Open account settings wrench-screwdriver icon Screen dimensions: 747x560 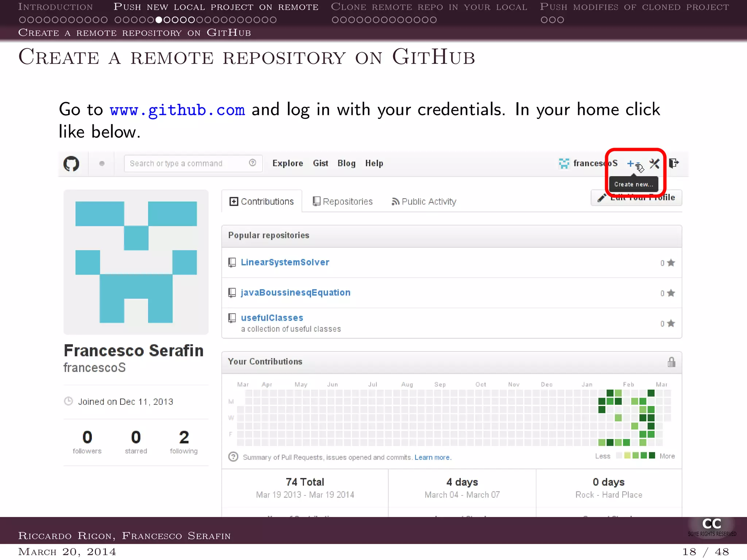pyautogui.click(x=654, y=164)
